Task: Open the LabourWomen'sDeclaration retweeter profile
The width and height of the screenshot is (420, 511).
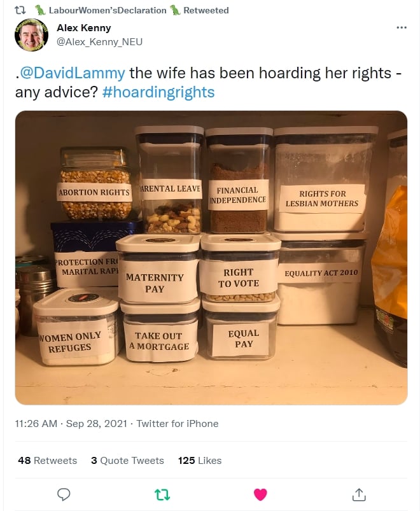Action: tap(108, 10)
